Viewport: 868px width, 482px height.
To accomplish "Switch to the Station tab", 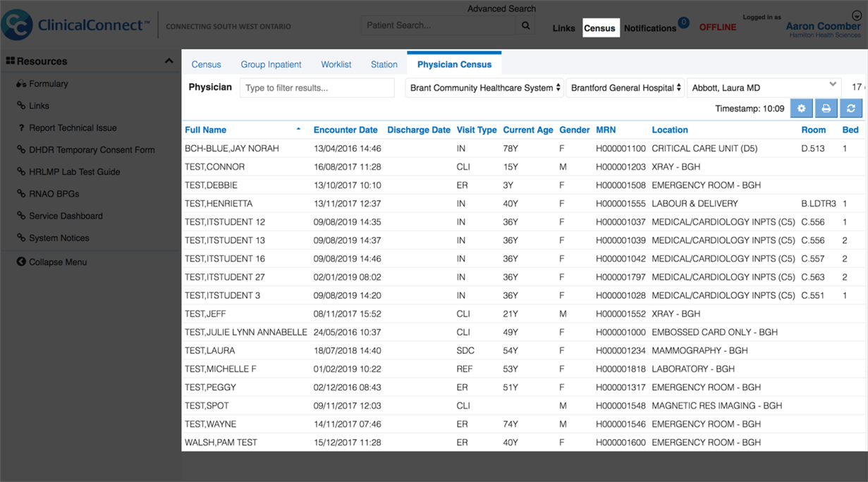I will click(x=384, y=64).
